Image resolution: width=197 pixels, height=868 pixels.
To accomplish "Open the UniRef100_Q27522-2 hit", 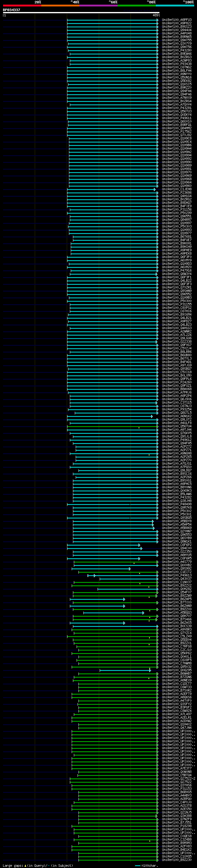I will coord(179,778).
